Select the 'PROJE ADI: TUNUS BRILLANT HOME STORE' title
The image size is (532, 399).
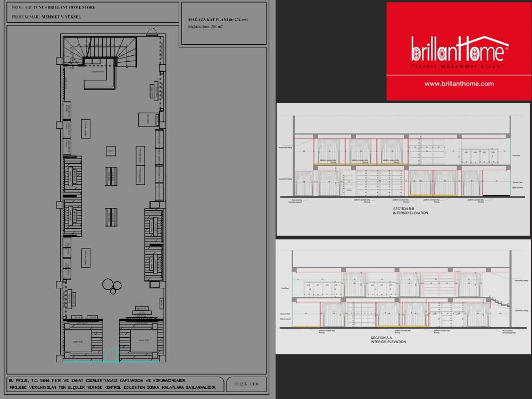(54, 7)
